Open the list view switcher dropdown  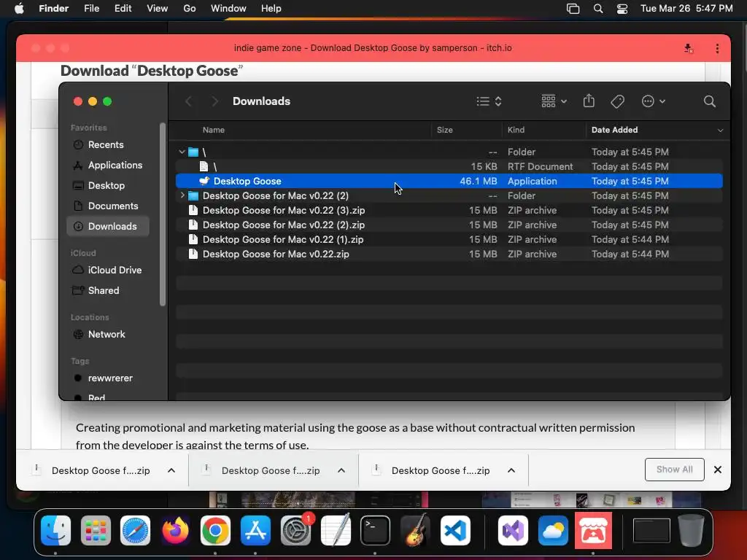[489, 101]
